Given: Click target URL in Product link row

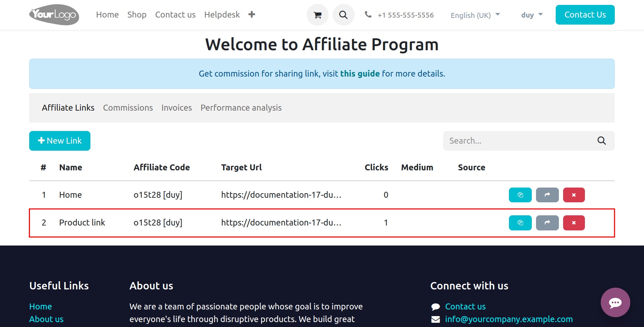Looking at the screenshot, I should coord(281,223).
